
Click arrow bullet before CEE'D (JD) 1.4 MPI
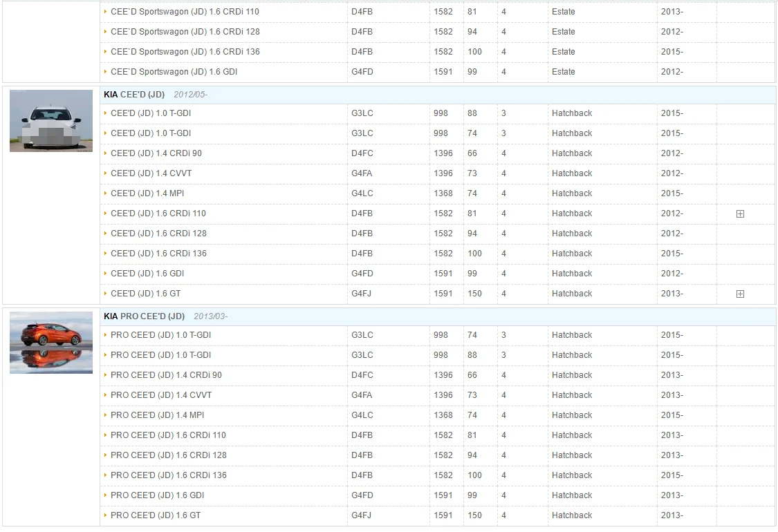(x=105, y=193)
